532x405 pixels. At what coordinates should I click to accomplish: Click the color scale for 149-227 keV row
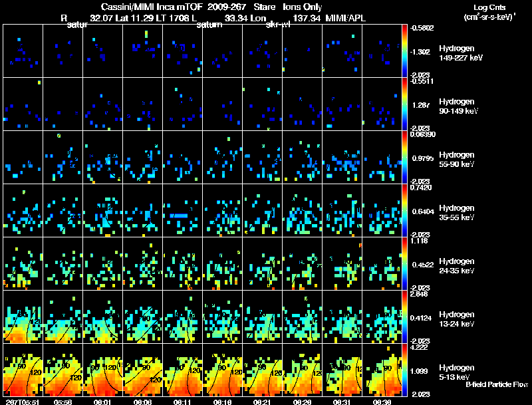click(x=404, y=51)
